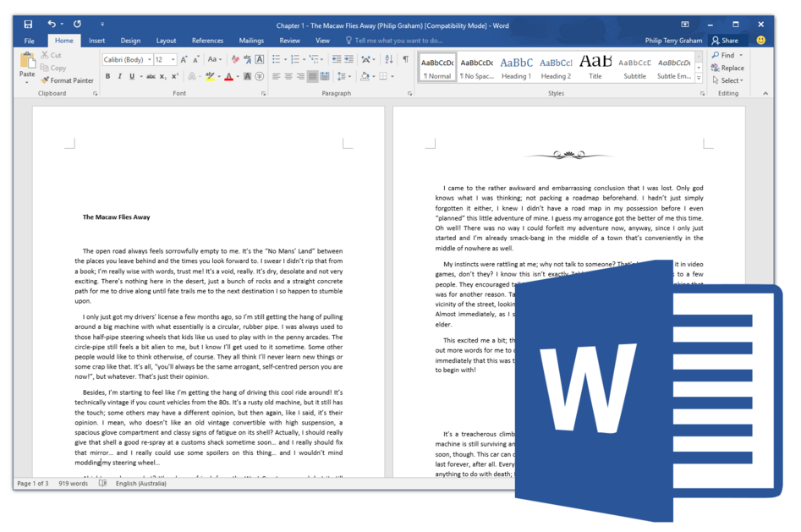The width and height of the screenshot is (801, 532).
Task: Apply subscript formatting
Action: point(162,75)
